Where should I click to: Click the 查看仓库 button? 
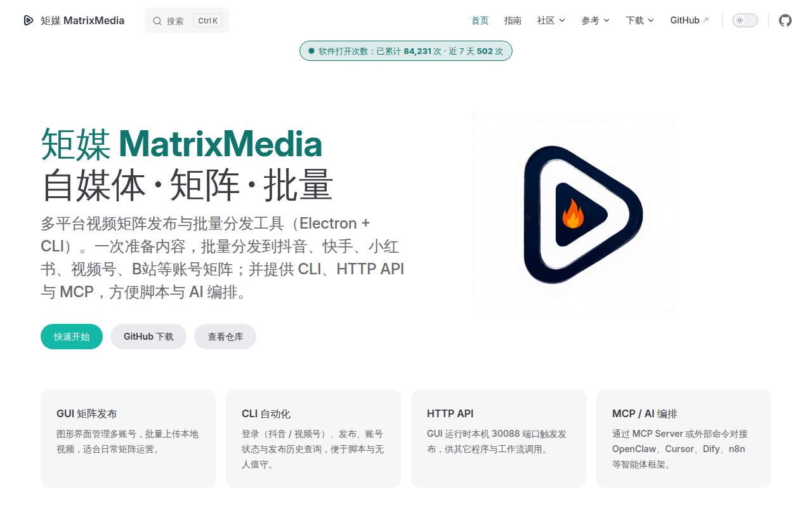point(225,337)
